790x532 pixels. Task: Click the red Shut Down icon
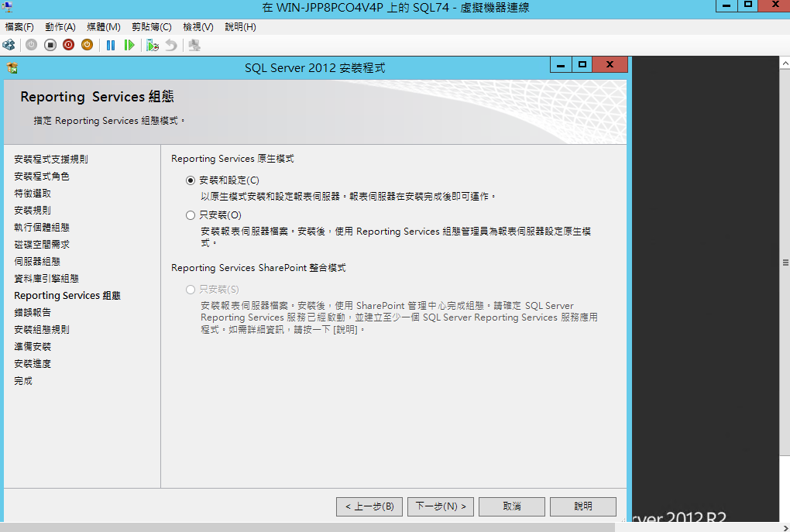coord(68,46)
